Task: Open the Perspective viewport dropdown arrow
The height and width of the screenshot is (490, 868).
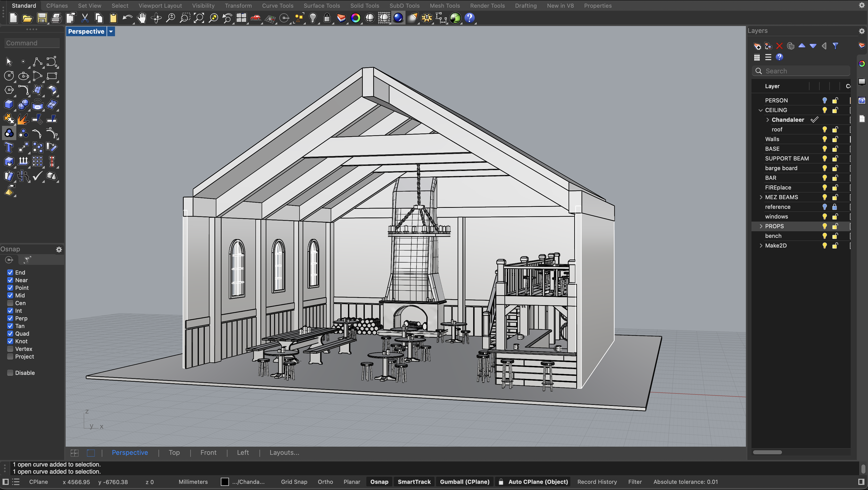Action: tap(111, 32)
